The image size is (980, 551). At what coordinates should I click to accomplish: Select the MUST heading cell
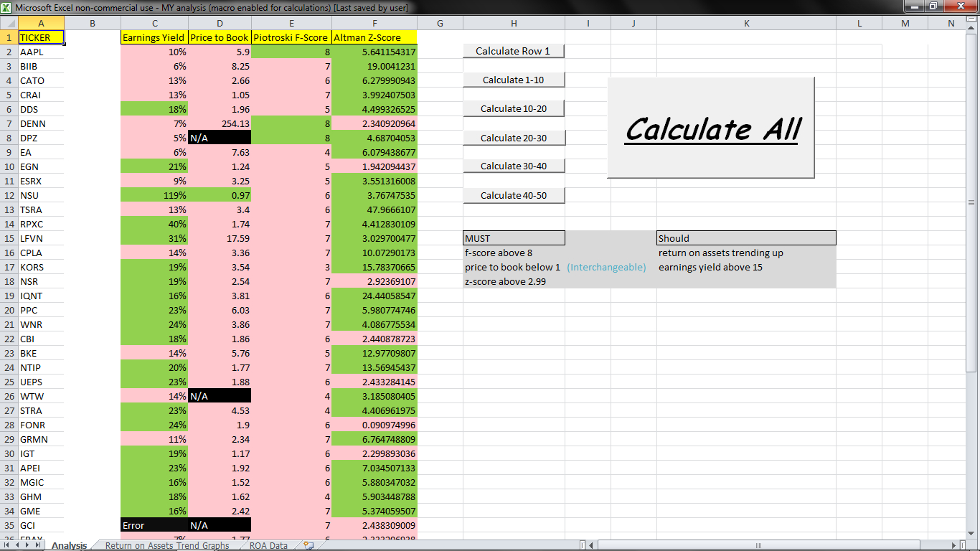point(514,238)
